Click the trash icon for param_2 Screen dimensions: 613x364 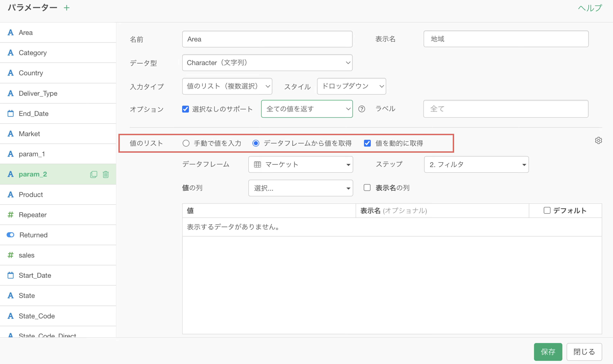coord(106,174)
